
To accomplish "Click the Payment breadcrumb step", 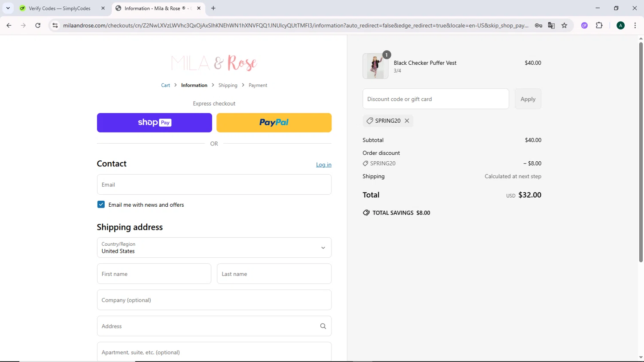I will click(x=258, y=85).
